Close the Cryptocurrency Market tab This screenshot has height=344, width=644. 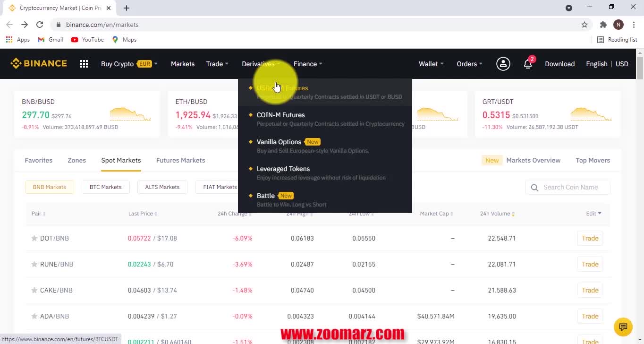[109, 8]
